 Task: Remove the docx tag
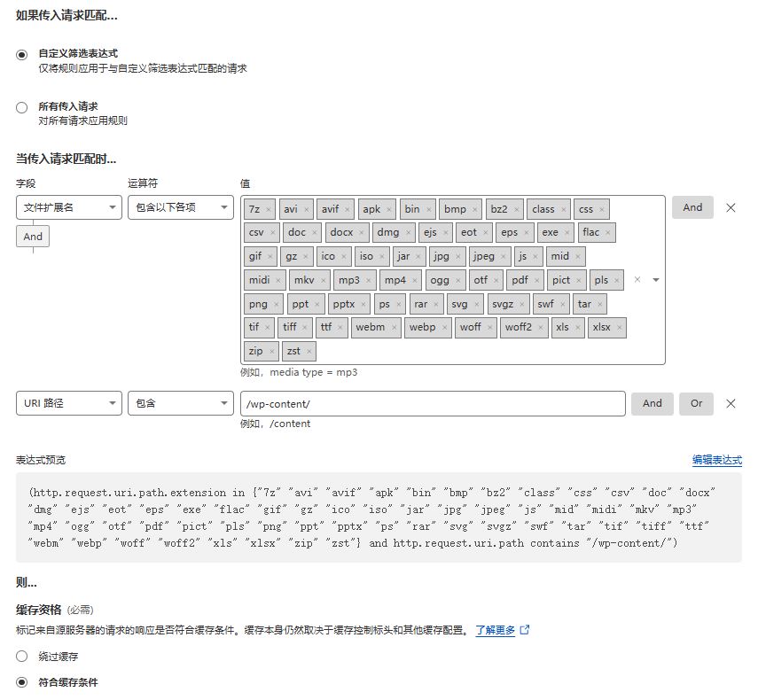point(362,233)
